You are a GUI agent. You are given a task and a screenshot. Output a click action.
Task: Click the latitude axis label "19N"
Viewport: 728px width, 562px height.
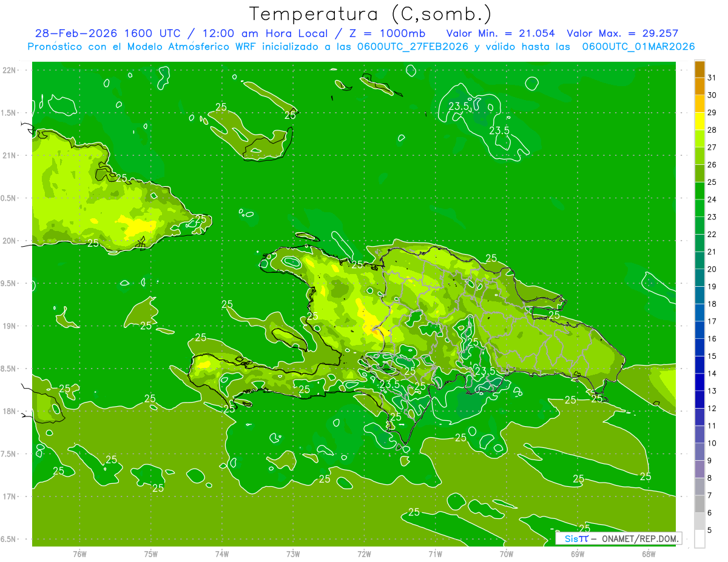[10, 326]
